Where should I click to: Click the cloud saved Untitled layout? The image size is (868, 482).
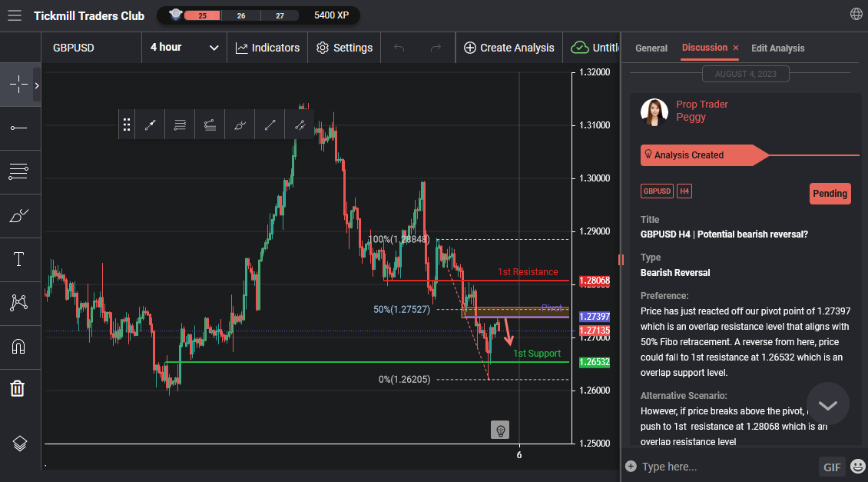(594, 48)
